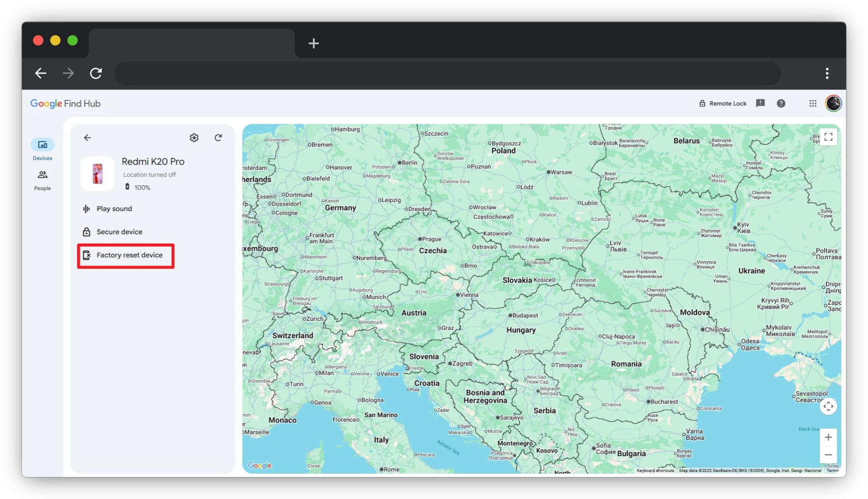Open the account profile avatar

coord(833,104)
